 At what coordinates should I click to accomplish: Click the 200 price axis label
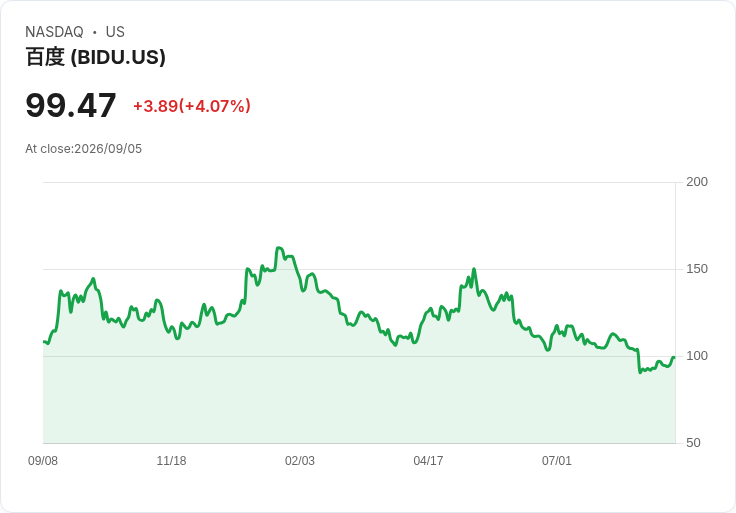tap(697, 182)
